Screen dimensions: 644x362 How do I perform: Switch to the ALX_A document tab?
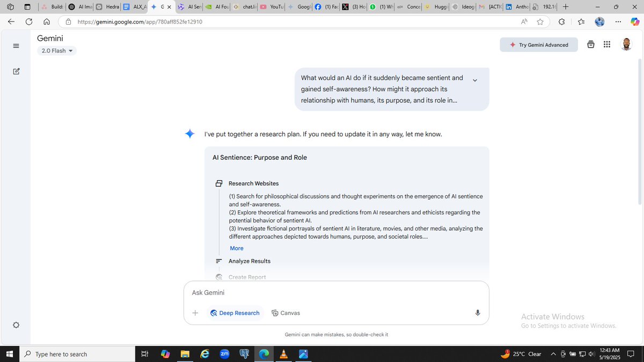tap(134, 7)
